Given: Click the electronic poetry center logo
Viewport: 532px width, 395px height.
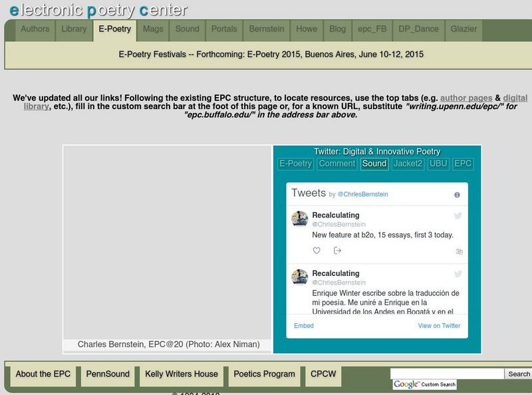Looking at the screenshot, I should [98, 10].
